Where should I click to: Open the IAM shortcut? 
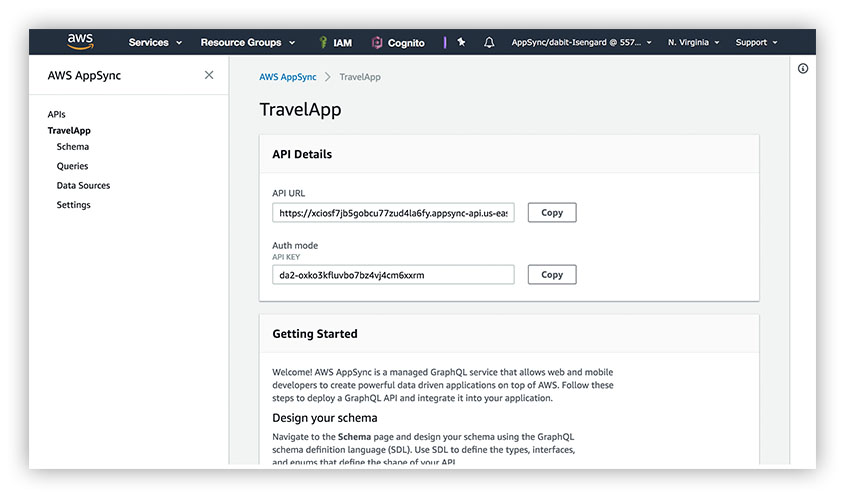[x=336, y=42]
